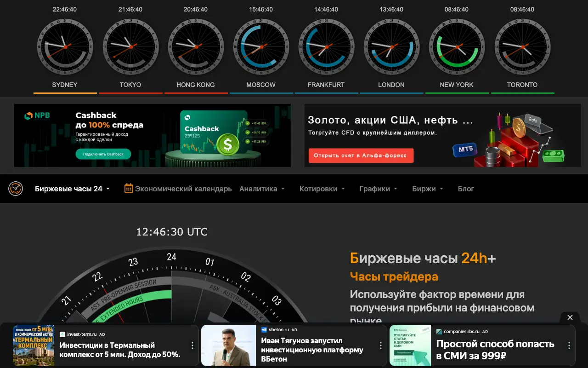Click the Часы трейдера heading
Image resolution: width=588 pixels, height=368 pixels.
pos(394,276)
